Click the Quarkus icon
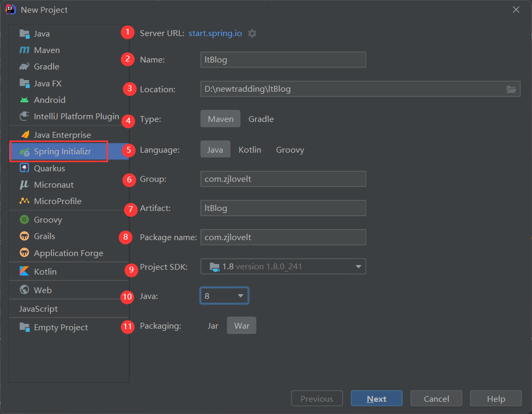The image size is (532, 414). click(x=24, y=168)
